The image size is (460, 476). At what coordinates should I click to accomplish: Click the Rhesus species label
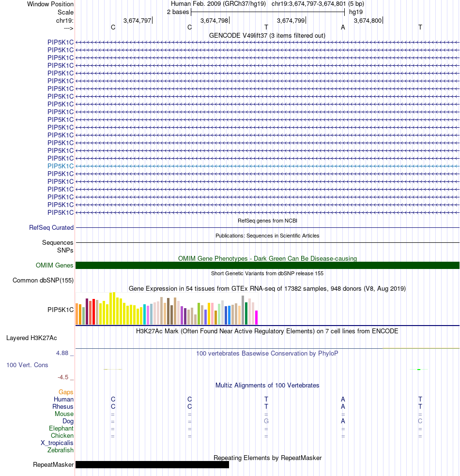pos(63,406)
